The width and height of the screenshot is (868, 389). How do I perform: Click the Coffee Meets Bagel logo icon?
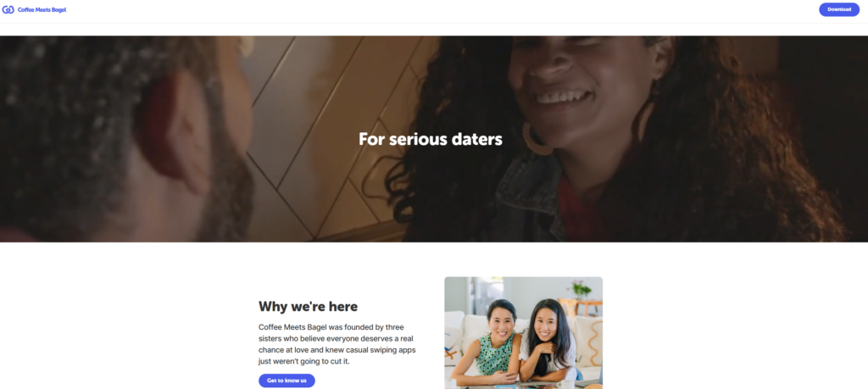click(8, 9)
